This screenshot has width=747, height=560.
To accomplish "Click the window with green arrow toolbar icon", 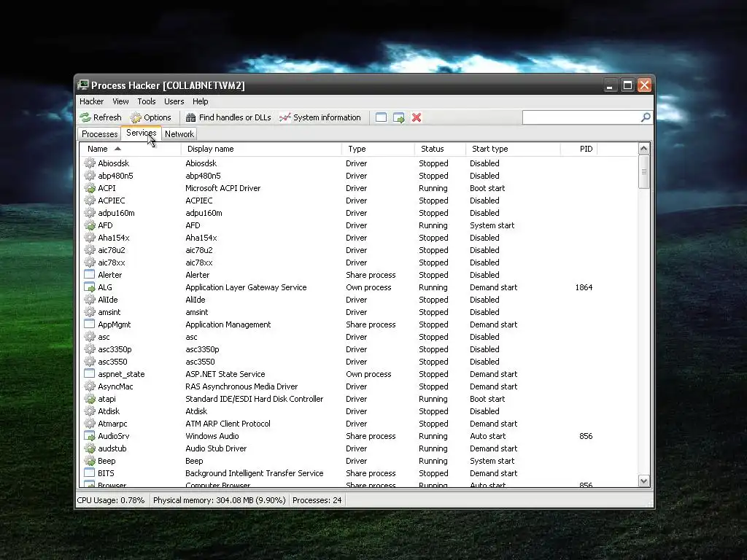I will point(399,117).
